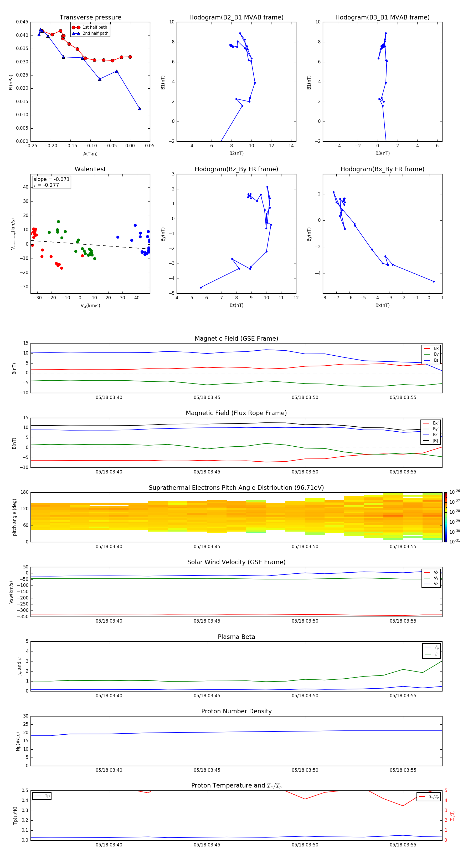Click the 'Plasma Beta' plot title
This screenshot has height=868, width=473.
tap(236, 637)
